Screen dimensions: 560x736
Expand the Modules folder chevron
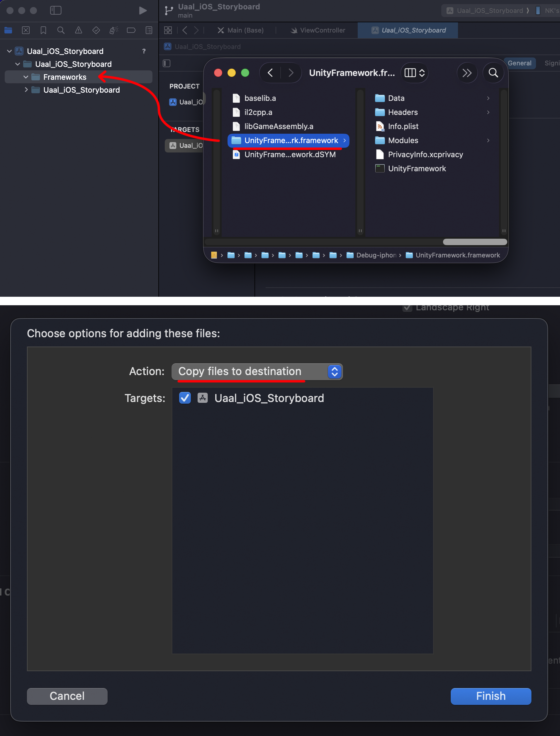(488, 140)
